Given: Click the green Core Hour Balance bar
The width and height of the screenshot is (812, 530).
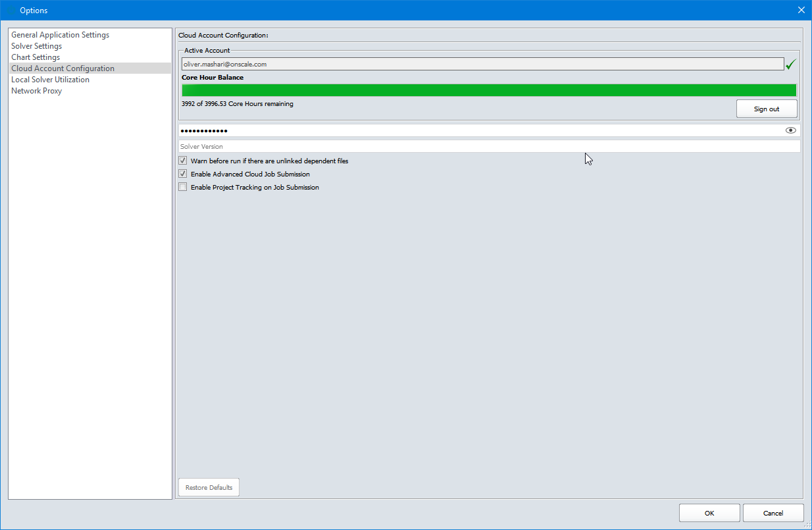Looking at the screenshot, I should coord(489,90).
